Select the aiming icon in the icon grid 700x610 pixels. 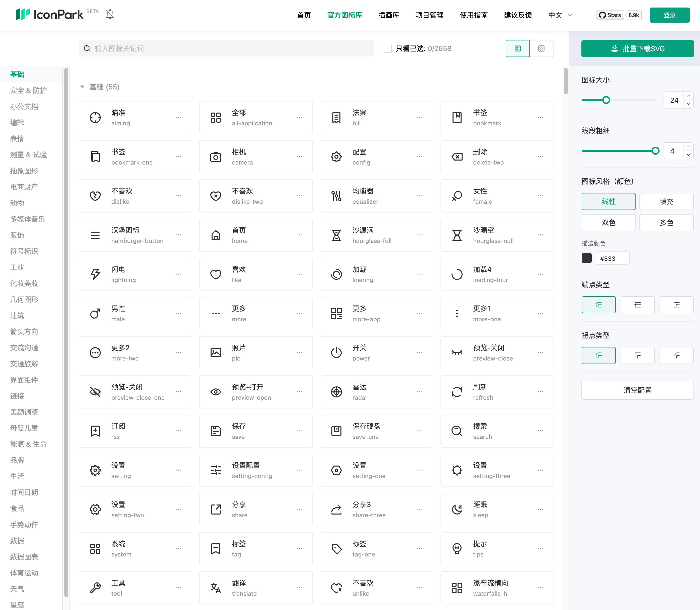95,117
